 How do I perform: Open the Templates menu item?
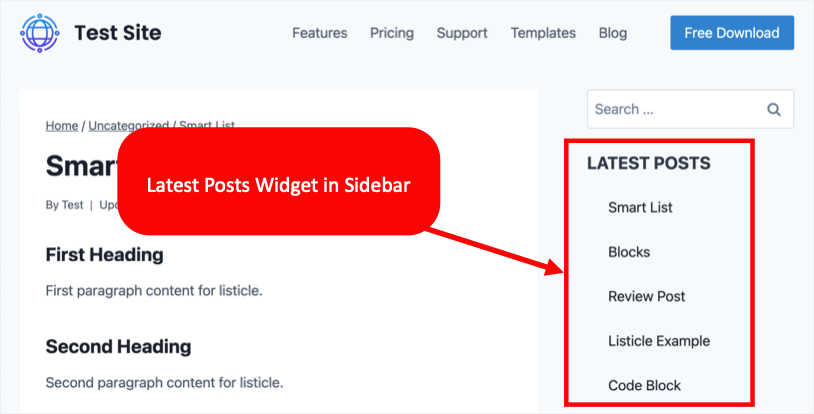[x=543, y=33]
